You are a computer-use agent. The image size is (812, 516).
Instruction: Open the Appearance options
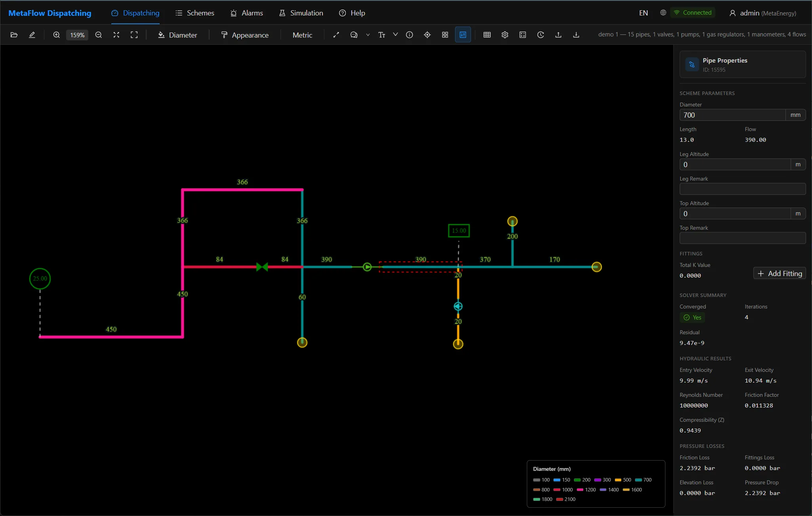[x=245, y=35]
